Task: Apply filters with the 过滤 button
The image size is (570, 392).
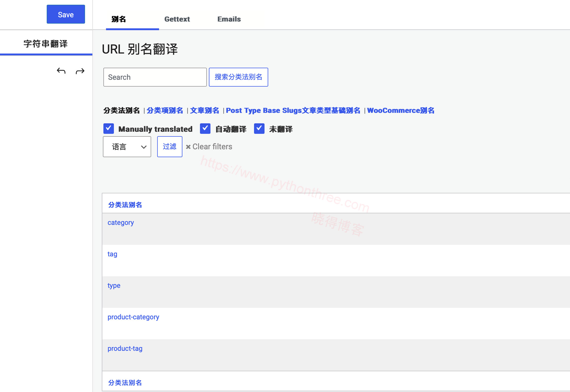Action: 170,147
